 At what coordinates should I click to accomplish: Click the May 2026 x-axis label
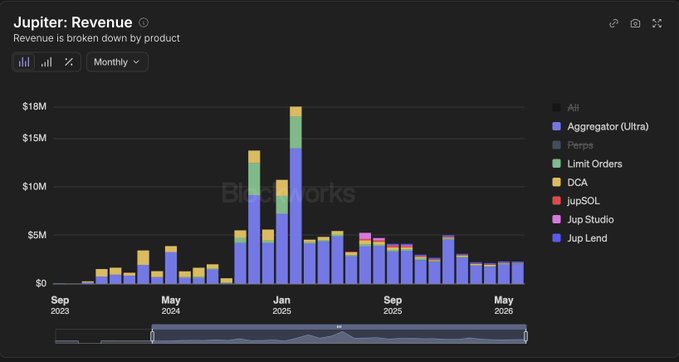[x=504, y=305]
